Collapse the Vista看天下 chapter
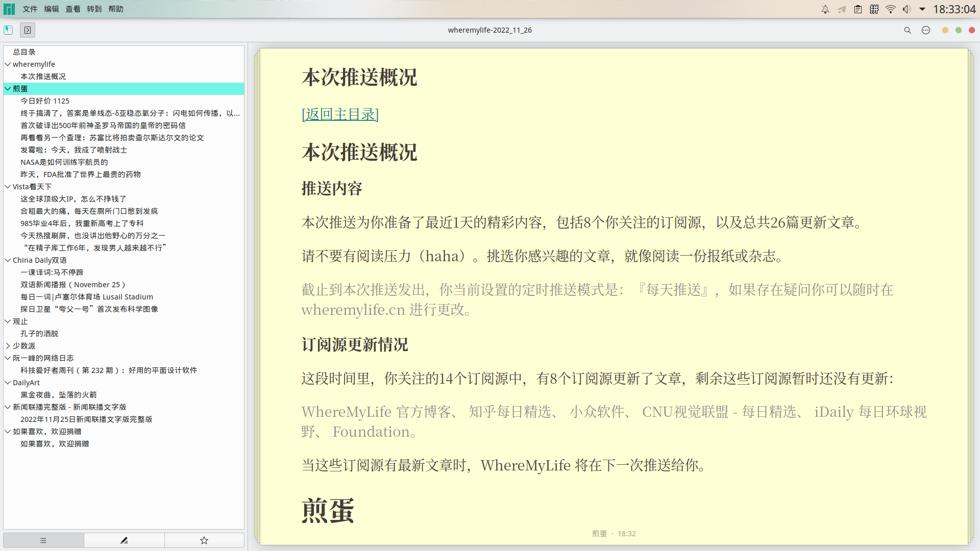Screen dimensions: 980x551 click(7, 186)
